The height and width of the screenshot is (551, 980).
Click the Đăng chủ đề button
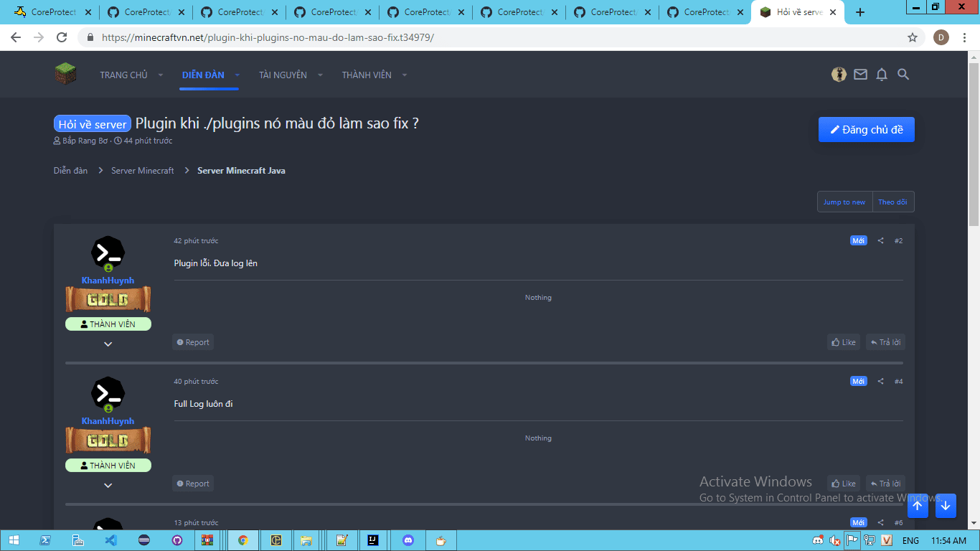pos(867,130)
